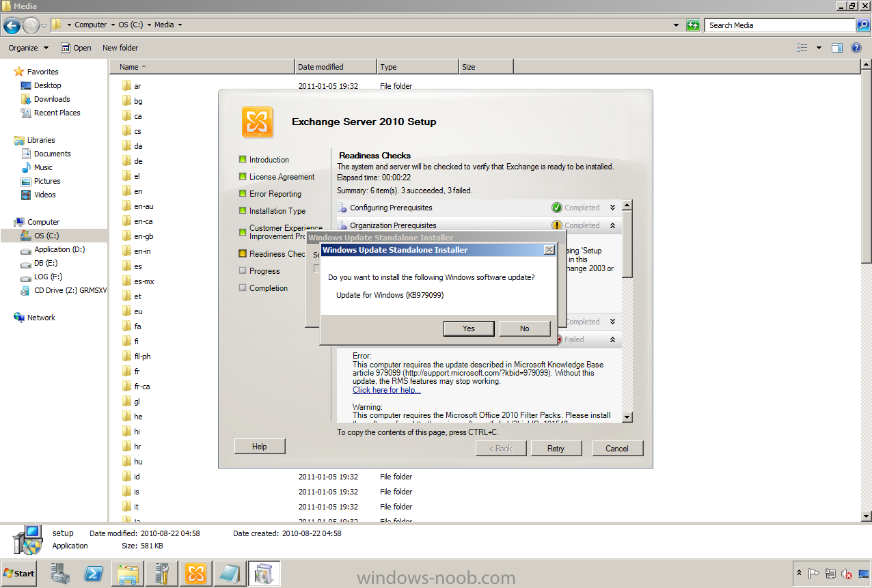Click the server-with-wrench icon on the taskbar
The width and height of the screenshot is (872, 588).
coord(162,573)
